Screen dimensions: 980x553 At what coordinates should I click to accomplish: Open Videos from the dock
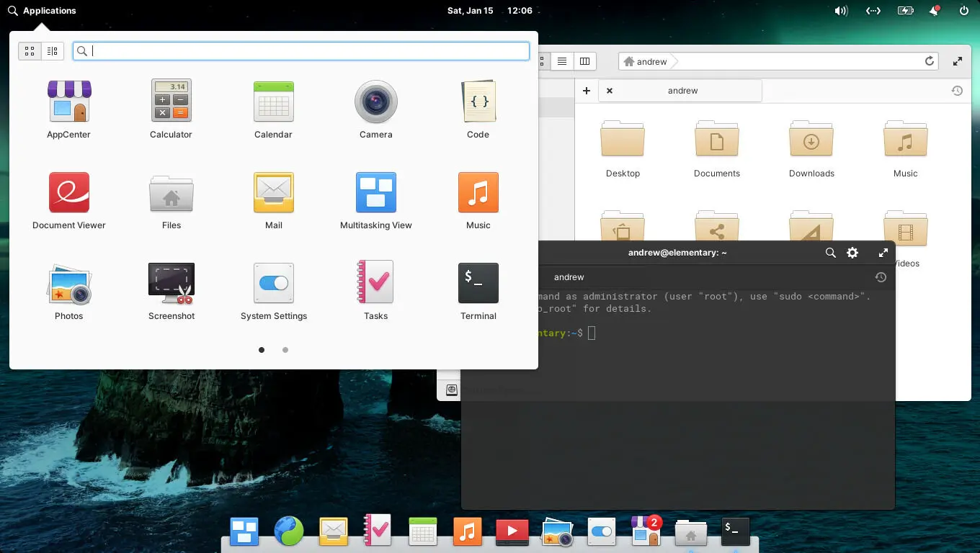coord(512,532)
